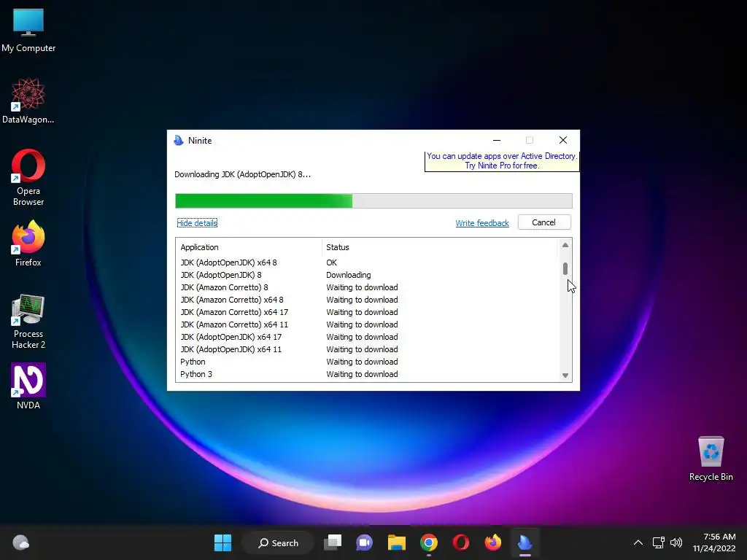The height and width of the screenshot is (560, 747).
Task: Open the clock and date flyout
Action: (x=713, y=542)
